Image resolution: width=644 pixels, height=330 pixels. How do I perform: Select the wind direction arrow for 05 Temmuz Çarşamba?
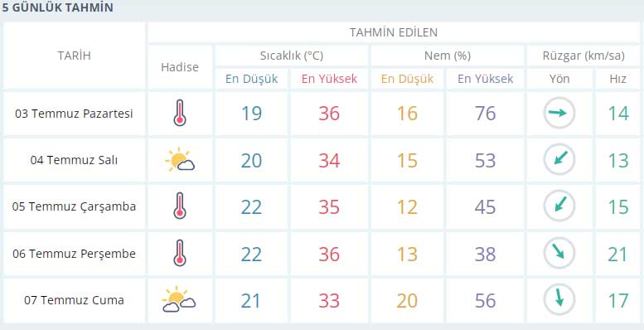(x=559, y=206)
